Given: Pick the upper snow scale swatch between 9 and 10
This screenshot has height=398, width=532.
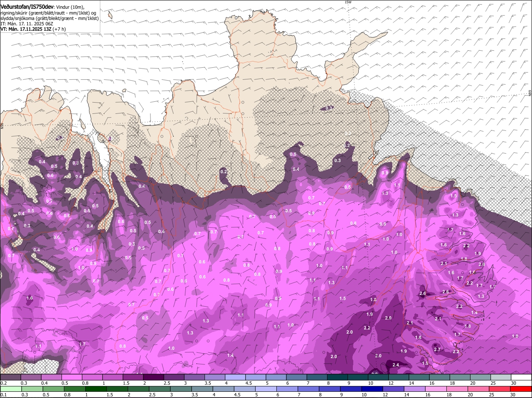Looking at the screenshot, I should coord(357,377).
